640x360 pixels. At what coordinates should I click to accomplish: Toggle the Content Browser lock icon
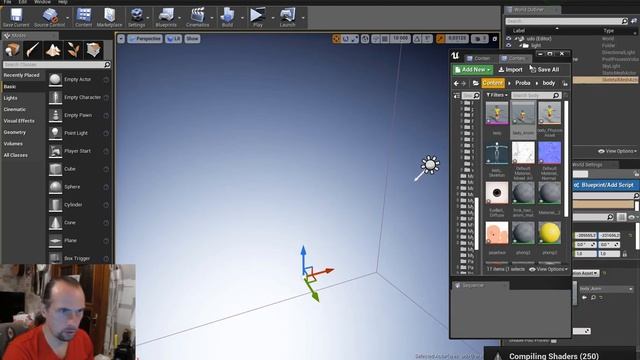(565, 83)
